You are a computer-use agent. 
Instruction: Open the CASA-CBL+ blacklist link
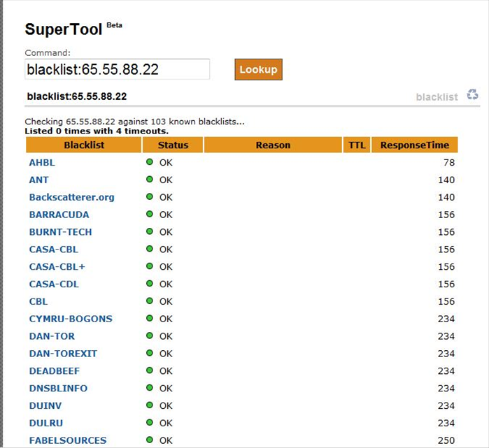point(57,267)
